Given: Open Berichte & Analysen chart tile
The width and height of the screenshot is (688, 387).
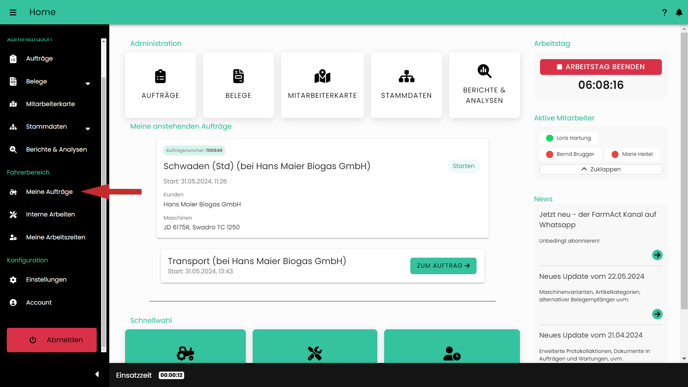Looking at the screenshot, I should 484,85.
